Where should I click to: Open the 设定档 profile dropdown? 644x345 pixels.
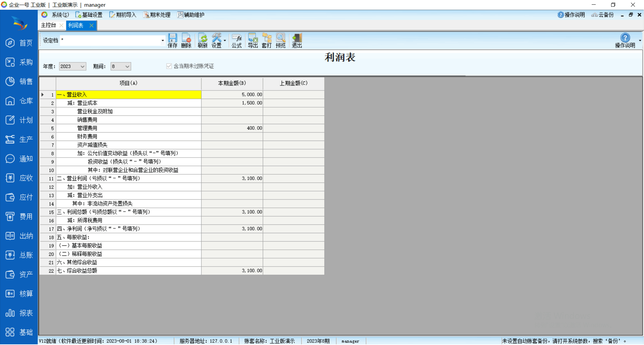coord(163,41)
